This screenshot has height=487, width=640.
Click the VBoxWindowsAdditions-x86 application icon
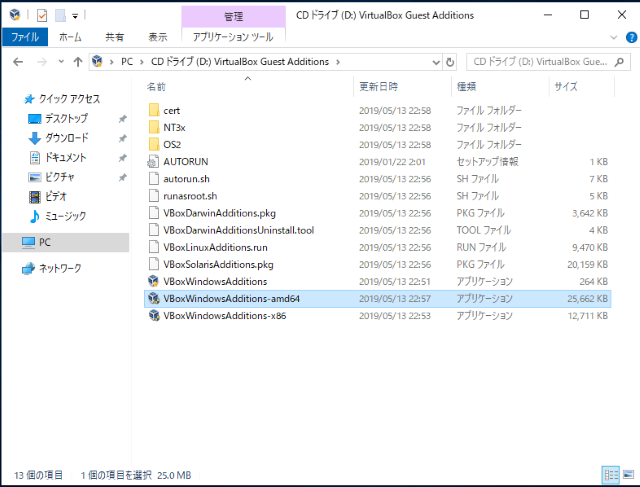(x=153, y=316)
